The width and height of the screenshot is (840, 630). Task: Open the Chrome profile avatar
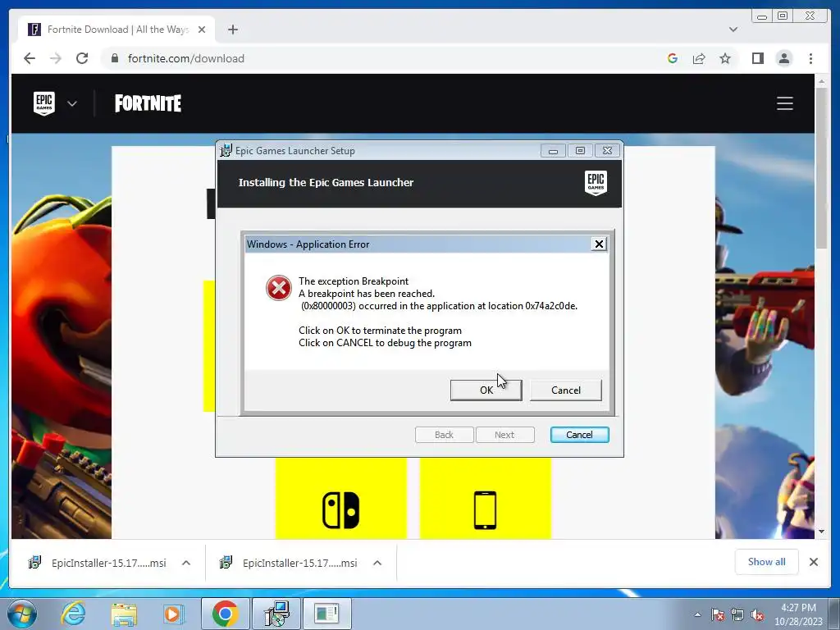[x=783, y=58]
